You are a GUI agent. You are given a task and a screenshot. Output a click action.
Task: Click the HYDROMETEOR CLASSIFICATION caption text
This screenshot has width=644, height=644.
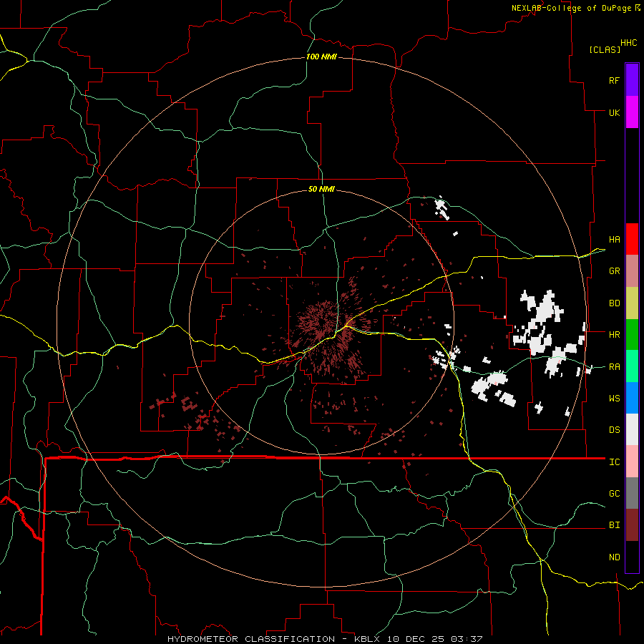click(x=251, y=639)
